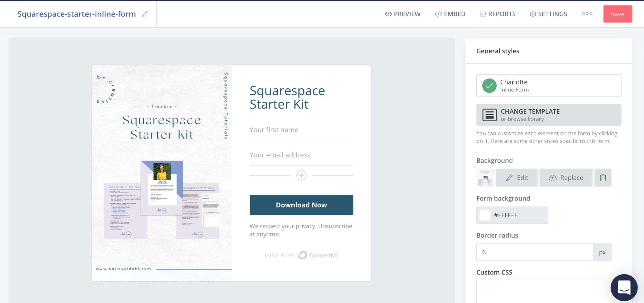Click the gear icon next to Settings
This screenshot has width=644, height=303.
point(533,14)
